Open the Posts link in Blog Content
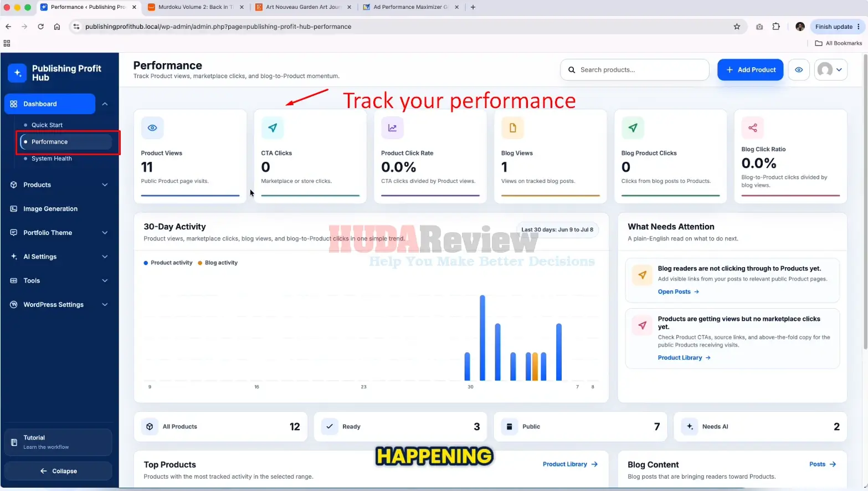Screen dimensions: 868x491 pos(823,464)
